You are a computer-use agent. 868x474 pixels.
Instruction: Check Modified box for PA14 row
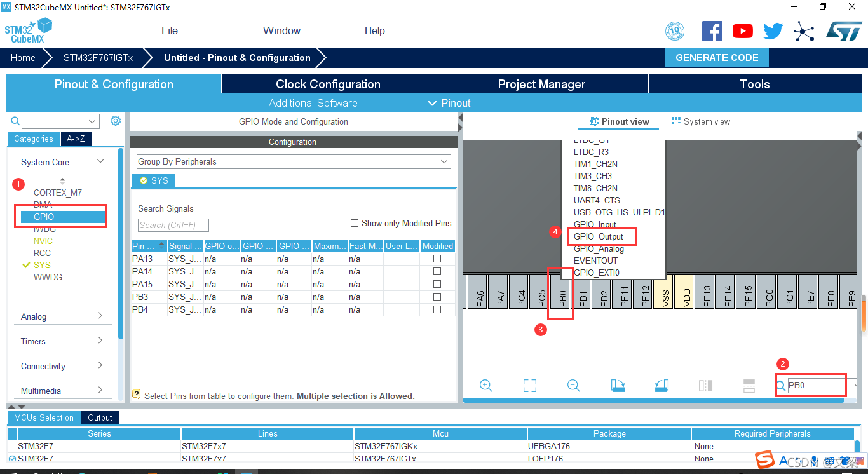(x=437, y=271)
